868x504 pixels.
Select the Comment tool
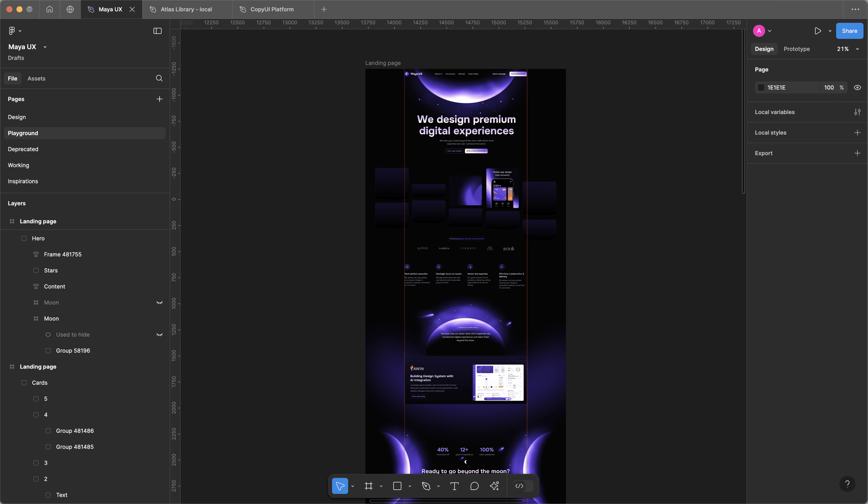[x=474, y=486]
